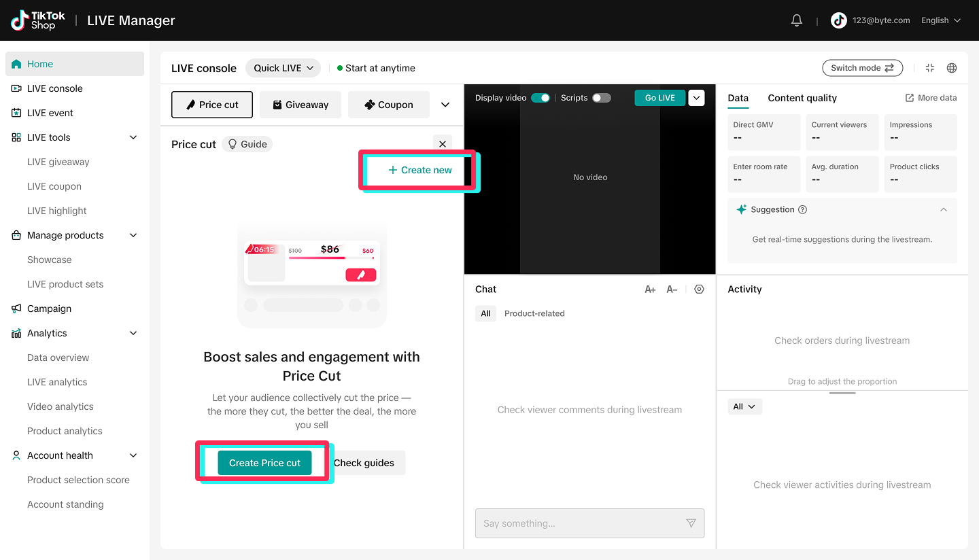Click Switch mode button
Viewport: 979px width, 560px height.
862,68
